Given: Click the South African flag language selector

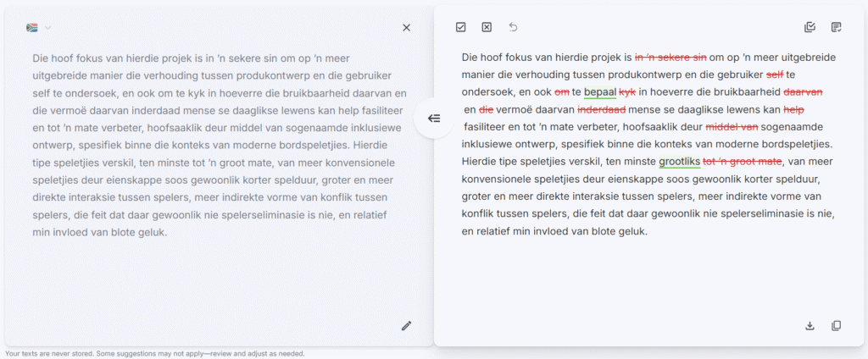Looking at the screenshot, I should click(32, 28).
